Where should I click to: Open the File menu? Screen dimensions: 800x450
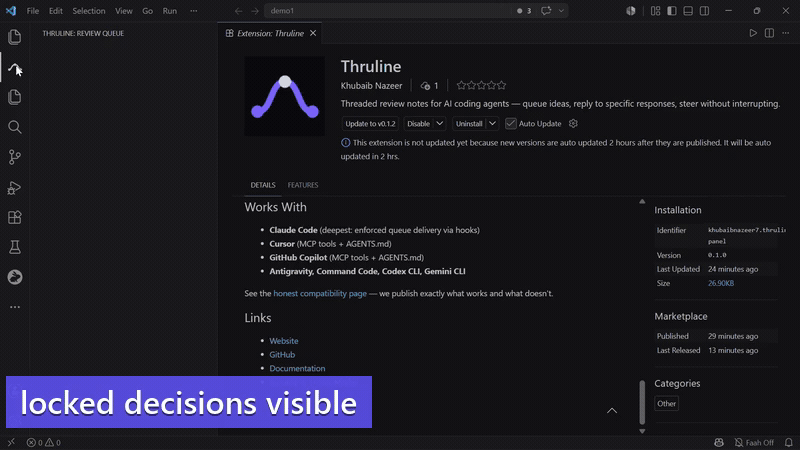click(33, 11)
